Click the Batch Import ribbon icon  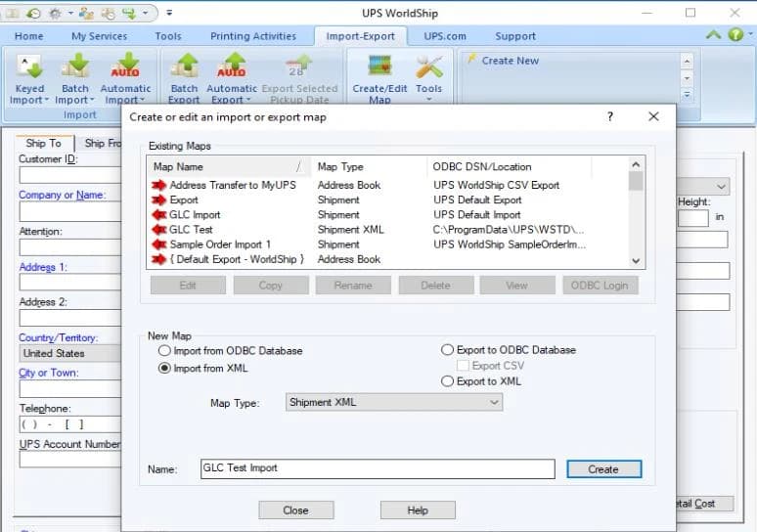click(75, 66)
